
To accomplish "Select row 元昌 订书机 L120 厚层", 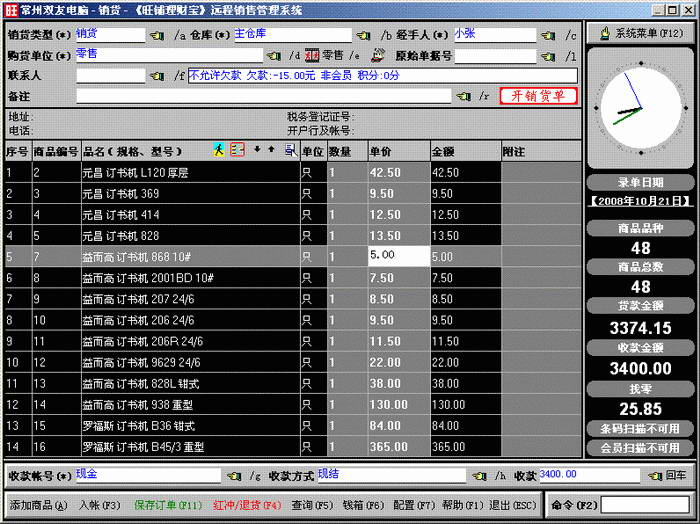I will point(293,173).
